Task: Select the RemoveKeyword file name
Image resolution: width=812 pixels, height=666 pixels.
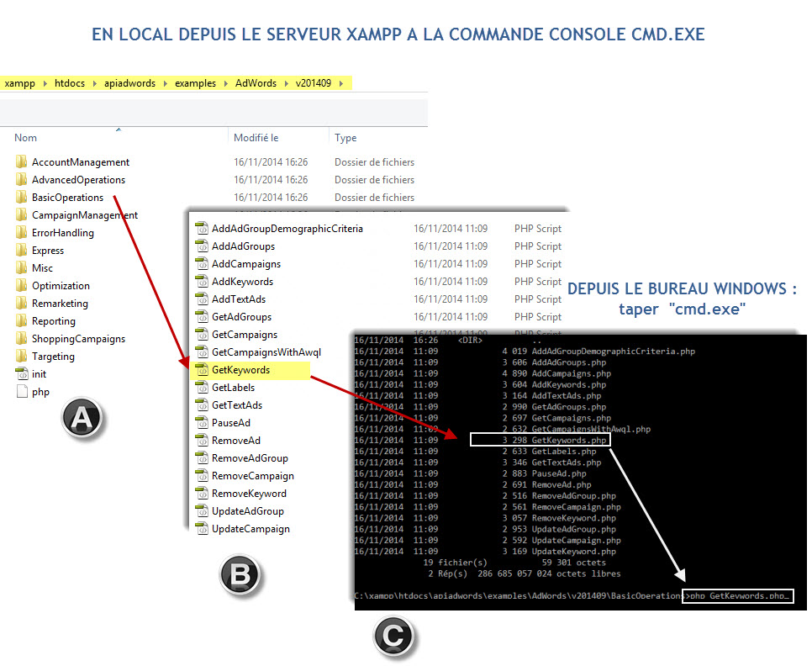Action: (x=249, y=493)
